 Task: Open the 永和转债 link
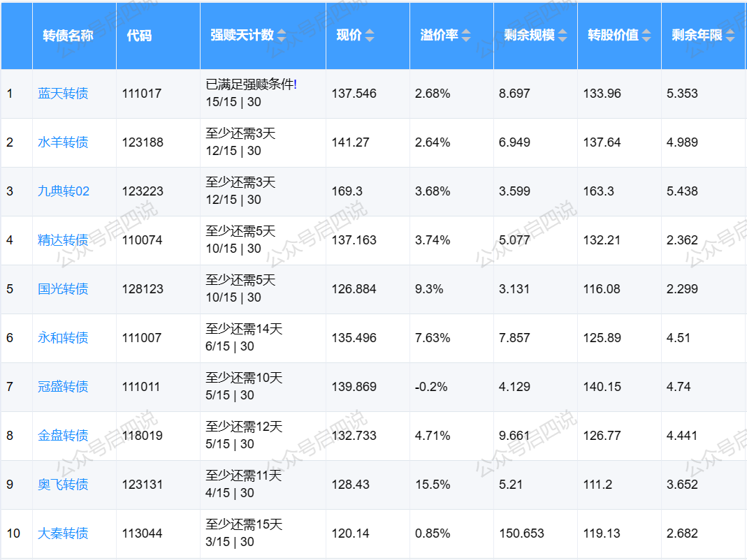(63, 338)
